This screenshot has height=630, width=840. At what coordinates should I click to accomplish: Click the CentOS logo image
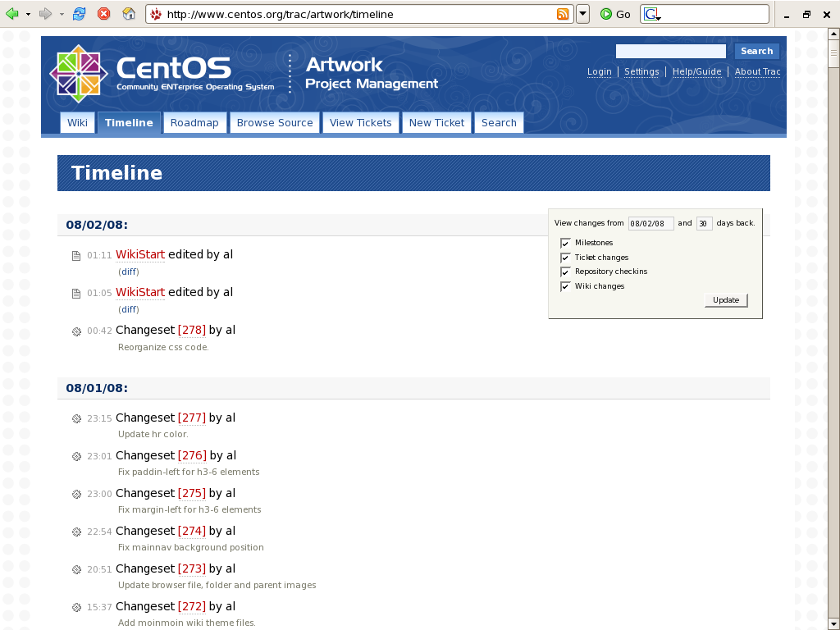(79, 73)
